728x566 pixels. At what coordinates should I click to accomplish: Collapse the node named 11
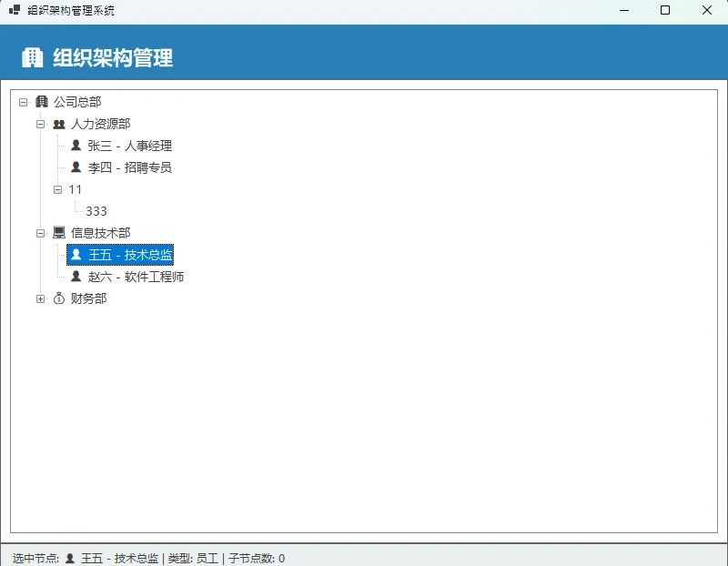[58, 189]
